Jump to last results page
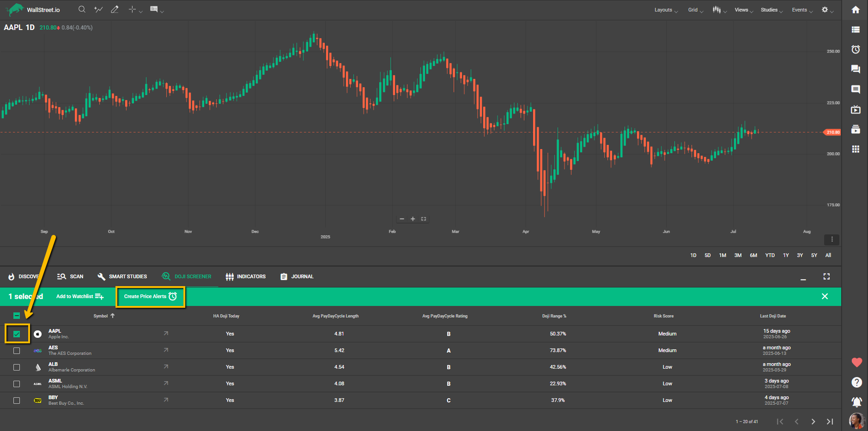868x431 pixels. coord(830,421)
